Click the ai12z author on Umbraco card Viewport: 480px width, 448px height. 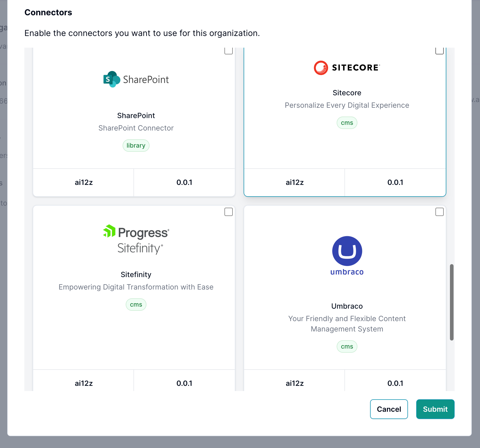click(x=294, y=383)
